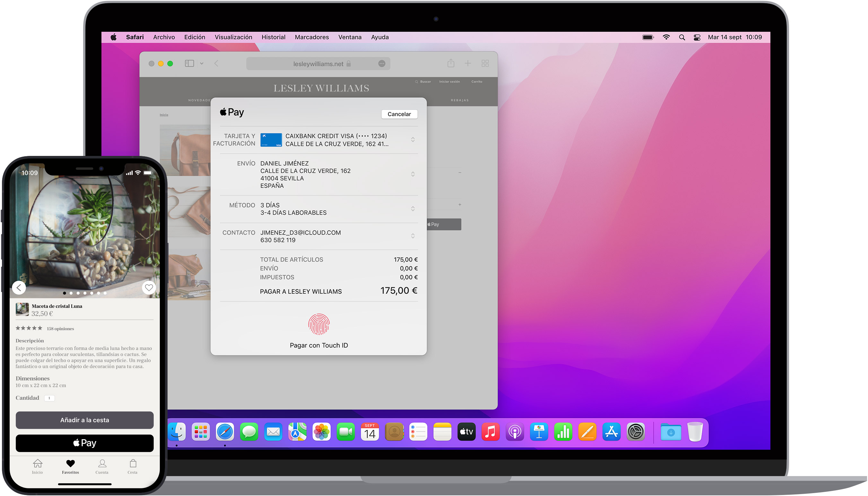This screenshot has height=496, width=868.
Task: Tap the heart favorite icon on product photo
Action: click(149, 288)
